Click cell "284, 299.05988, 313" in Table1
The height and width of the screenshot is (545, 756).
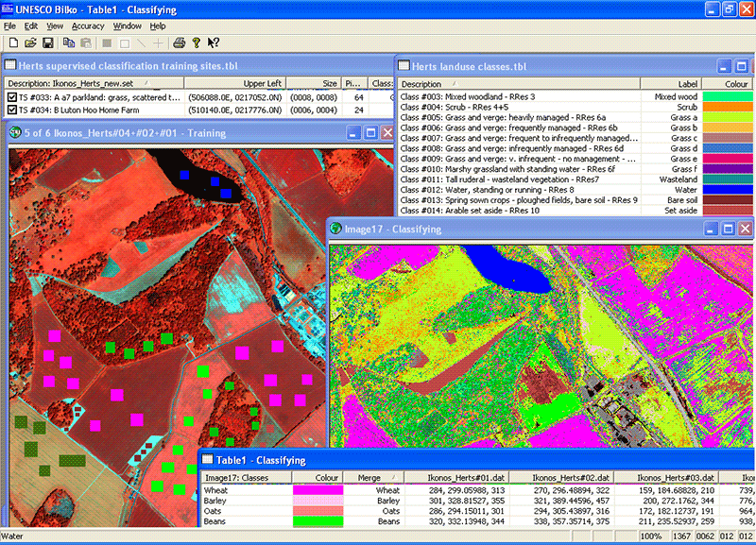click(x=467, y=490)
